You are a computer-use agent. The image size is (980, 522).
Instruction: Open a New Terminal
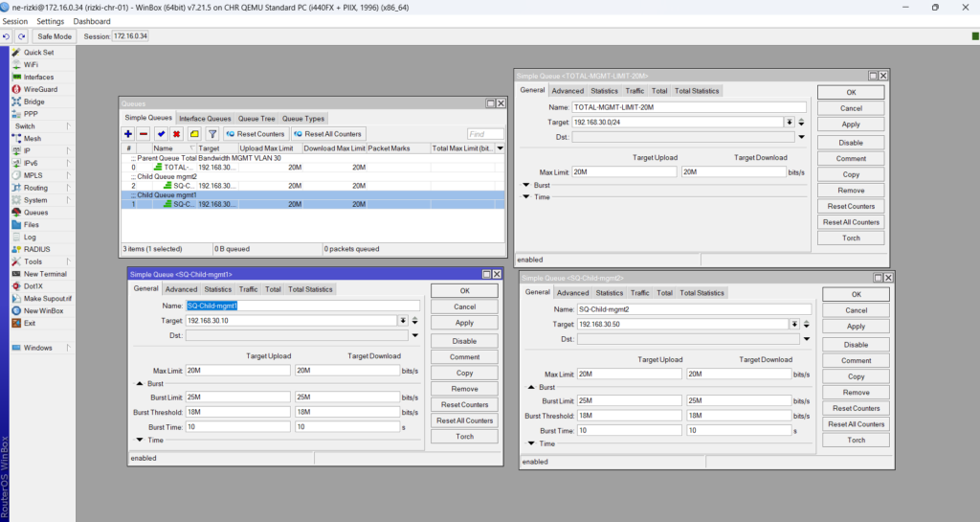tap(45, 274)
